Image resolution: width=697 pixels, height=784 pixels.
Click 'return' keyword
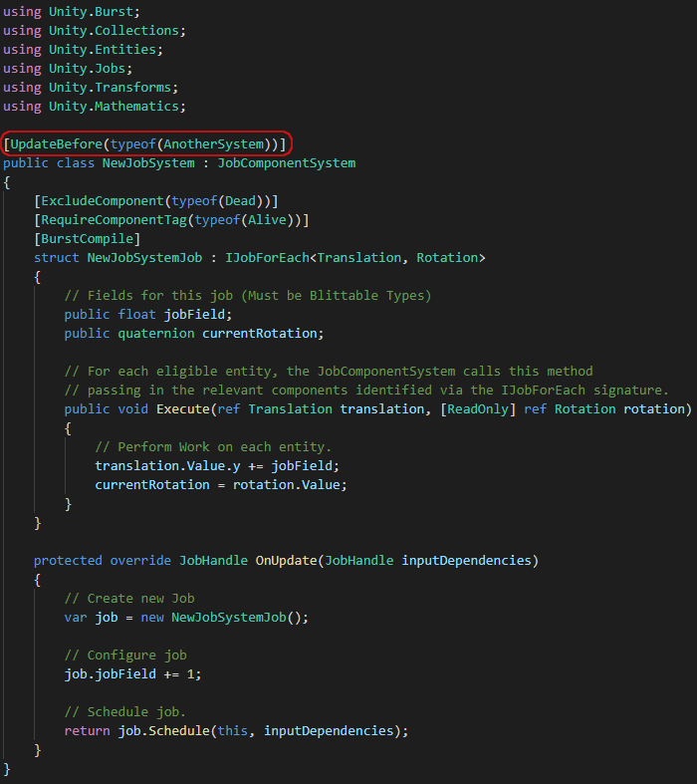[x=87, y=731]
